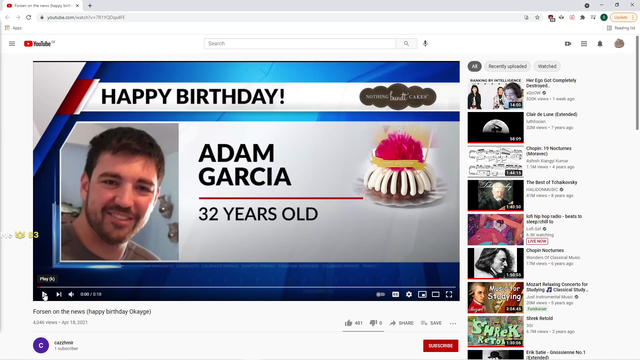
Task: Dislike the video with thumbs down
Action: [376, 323]
